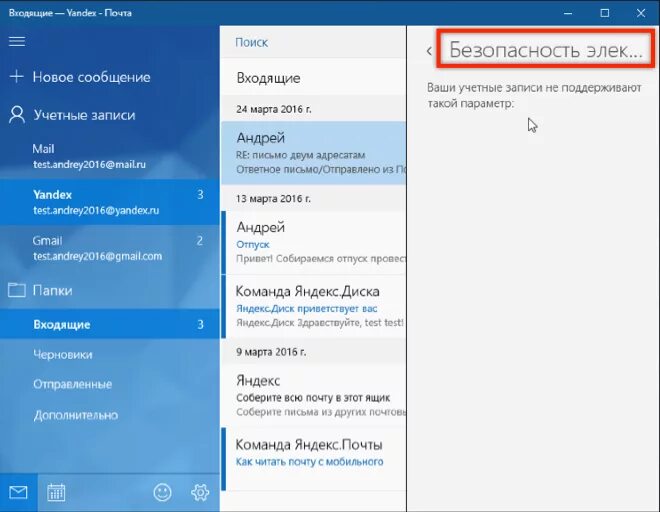Viewport: 660px width, 512px height.
Task: Select the Mail account test.andrey2016@mail.ru
Action: pyautogui.click(x=109, y=156)
